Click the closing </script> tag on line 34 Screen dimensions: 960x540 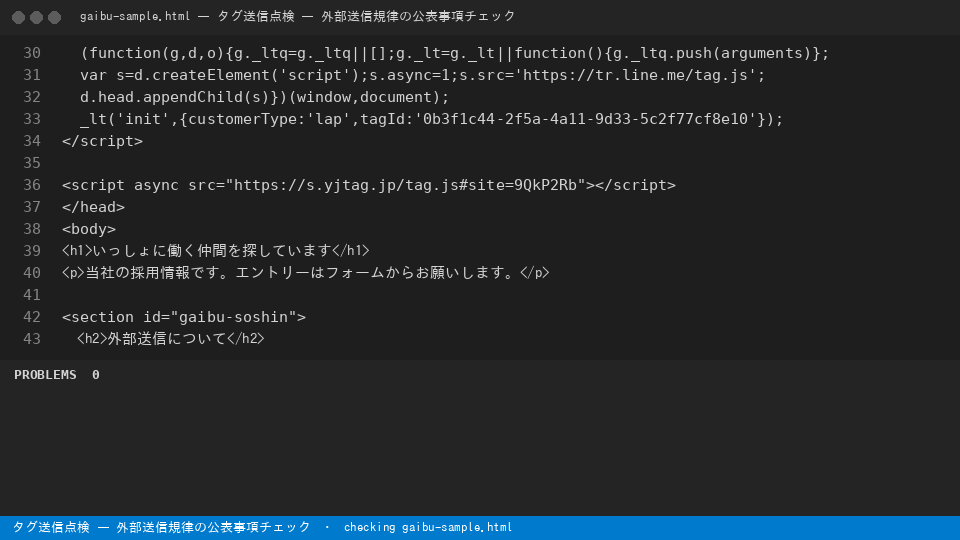coord(102,141)
